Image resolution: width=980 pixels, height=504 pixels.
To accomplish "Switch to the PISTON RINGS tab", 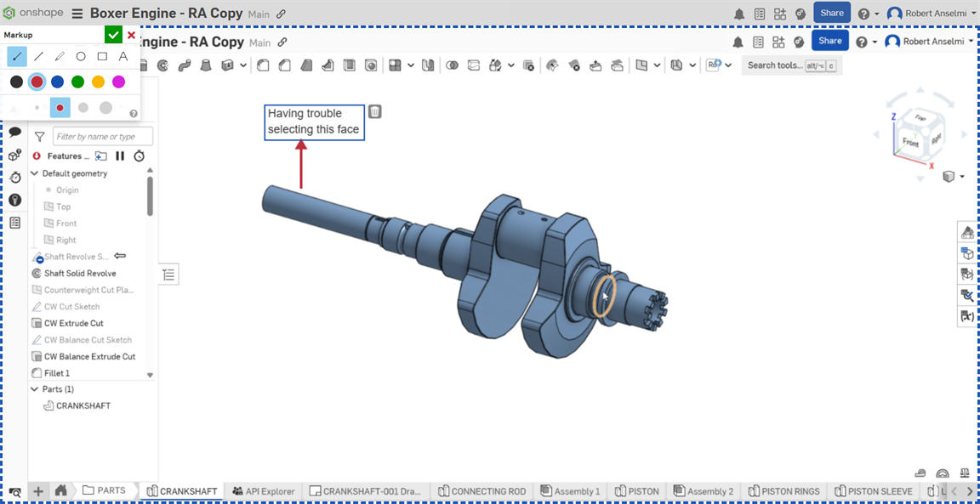I will pos(784,491).
